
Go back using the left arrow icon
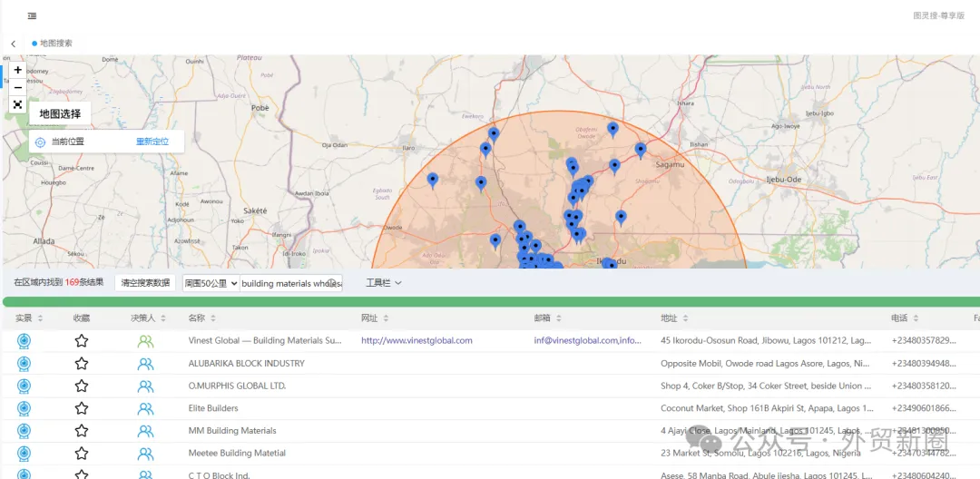coord(14,44)
